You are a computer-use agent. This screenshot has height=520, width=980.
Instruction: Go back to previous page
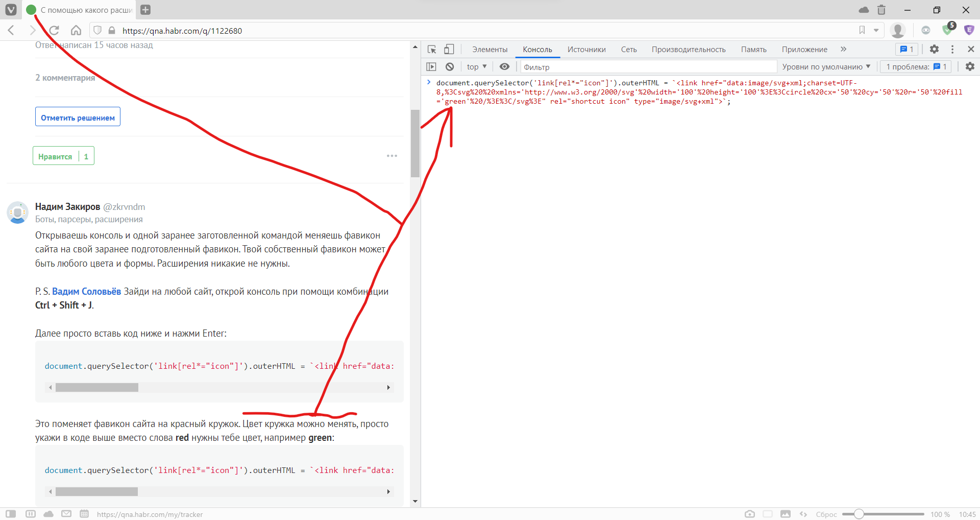tap(11, 30)
